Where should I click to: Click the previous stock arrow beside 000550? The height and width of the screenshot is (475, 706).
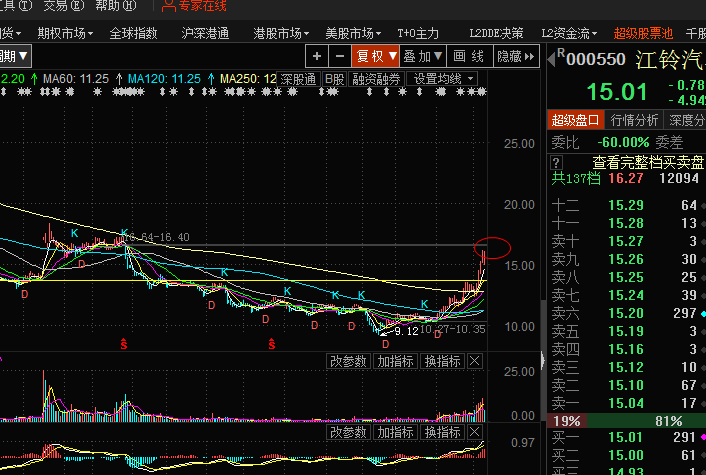pyautogui.click(x=551, y=59)
